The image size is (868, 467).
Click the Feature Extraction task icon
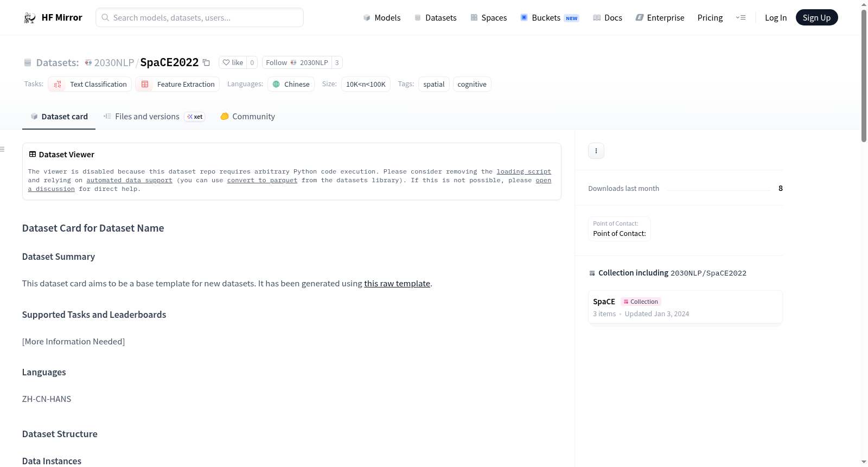click(x=145, y=84)
